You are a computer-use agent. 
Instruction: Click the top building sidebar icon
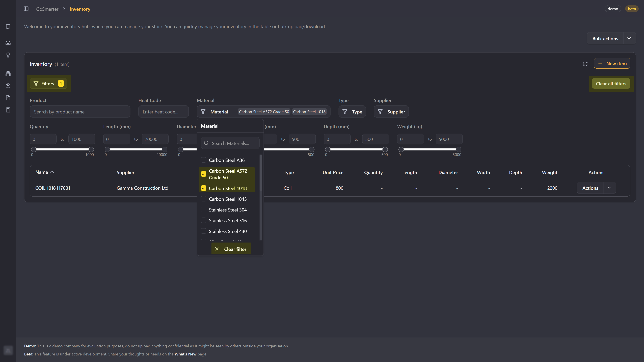click(x=8, y=27)
